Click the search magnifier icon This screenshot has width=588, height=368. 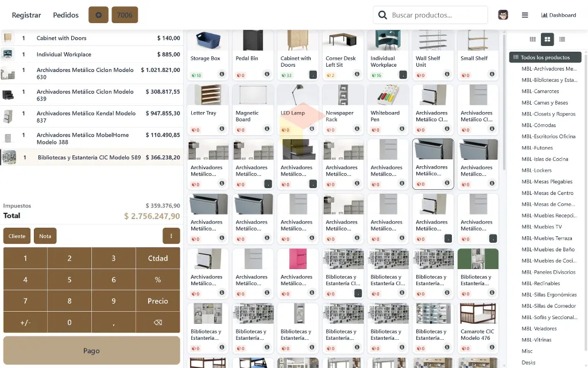click(x=382, y=15)
